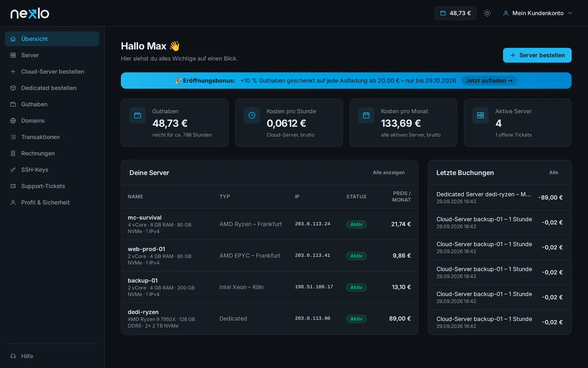
Task: Click the Profil & Sicherheit user icon
Action: [13, 202]
